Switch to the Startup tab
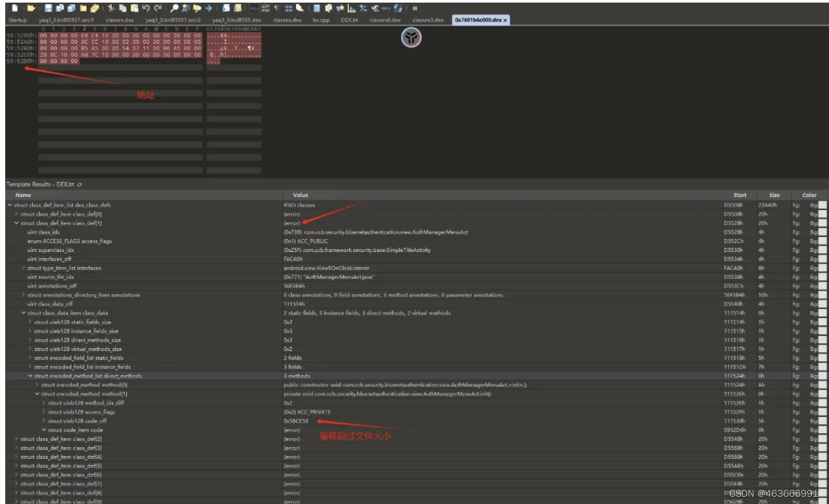The height and width of the screenshot is (504, 829). 18,20
